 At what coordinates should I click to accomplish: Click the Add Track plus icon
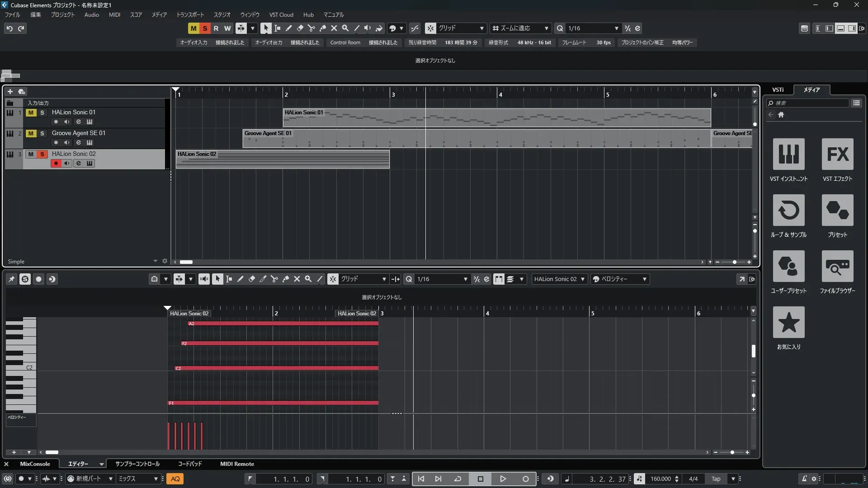10,91
